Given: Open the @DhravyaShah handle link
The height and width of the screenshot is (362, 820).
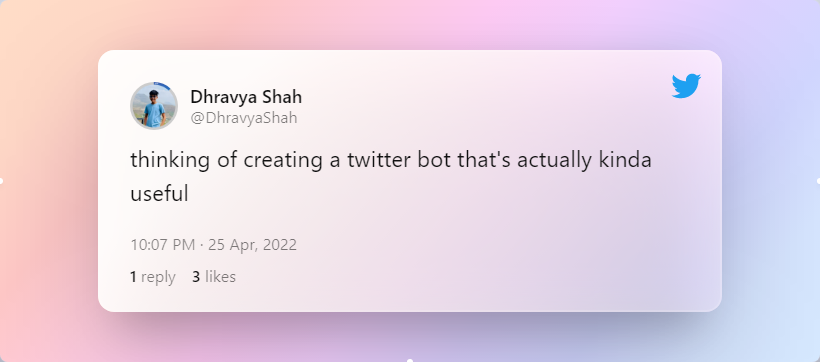Looking at the screenshot, I should 244,118.
